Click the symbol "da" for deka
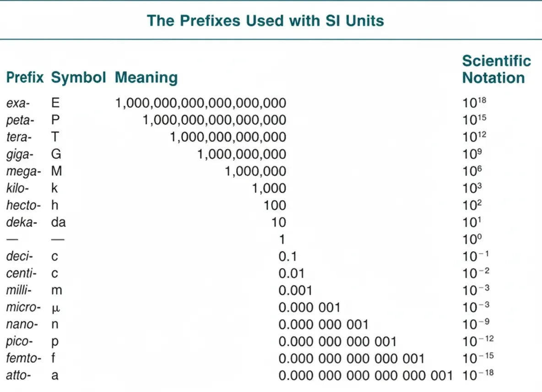This screenshot has height=392, width=542. [x=59, y=222]
